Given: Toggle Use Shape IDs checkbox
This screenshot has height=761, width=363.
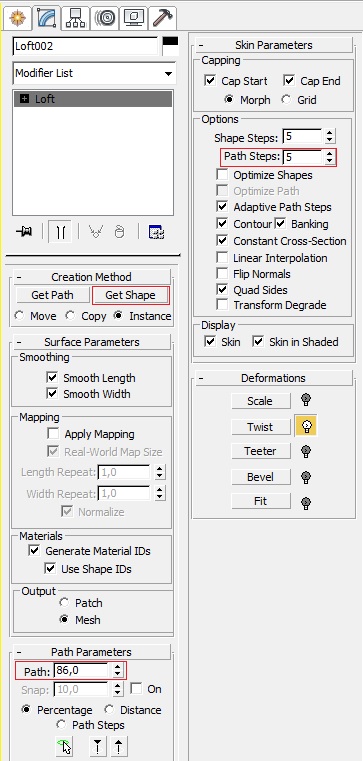Looking at the screenshot, I should click(x=50, y=568).
